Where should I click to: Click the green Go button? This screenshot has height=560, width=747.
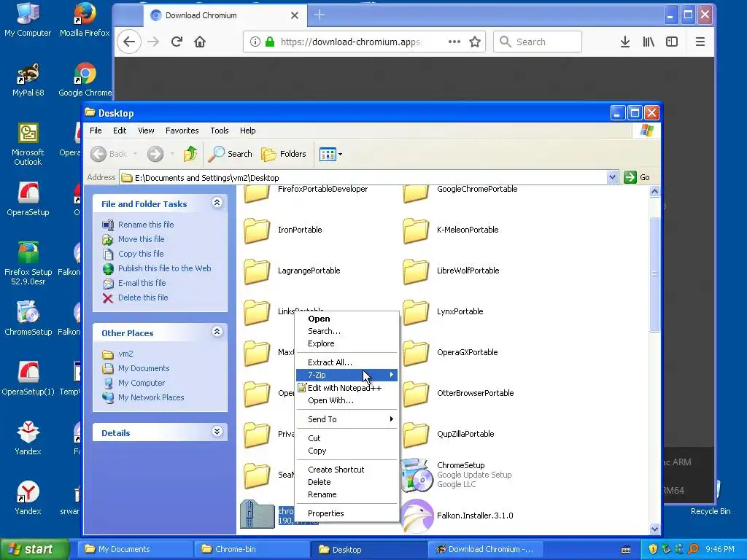pyautogui.click(x=638, y=177)
